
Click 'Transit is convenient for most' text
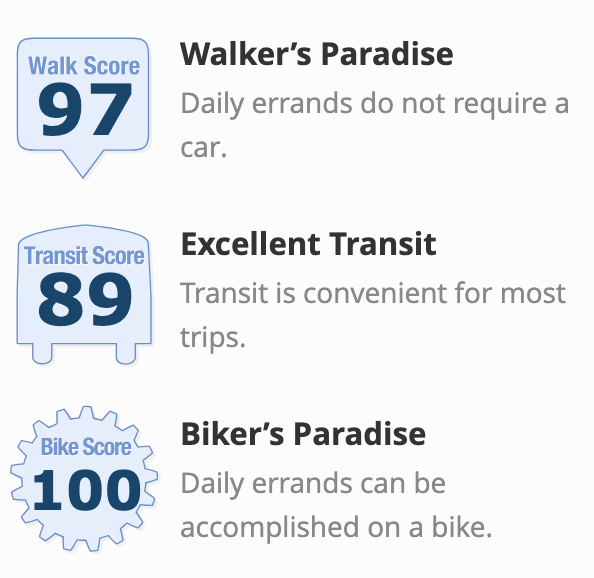373,293
